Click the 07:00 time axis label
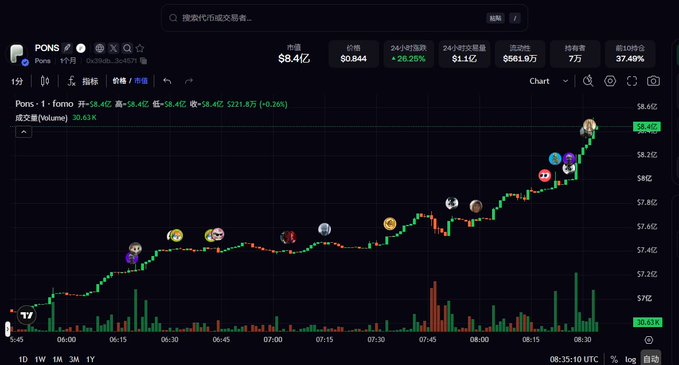This screenshot has width=679, height=365. click(273, 340)
